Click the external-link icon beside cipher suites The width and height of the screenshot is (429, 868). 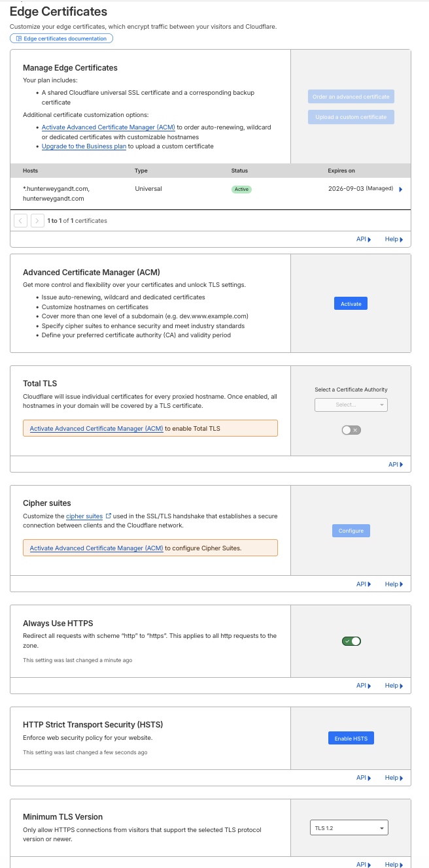coord(108,516)
